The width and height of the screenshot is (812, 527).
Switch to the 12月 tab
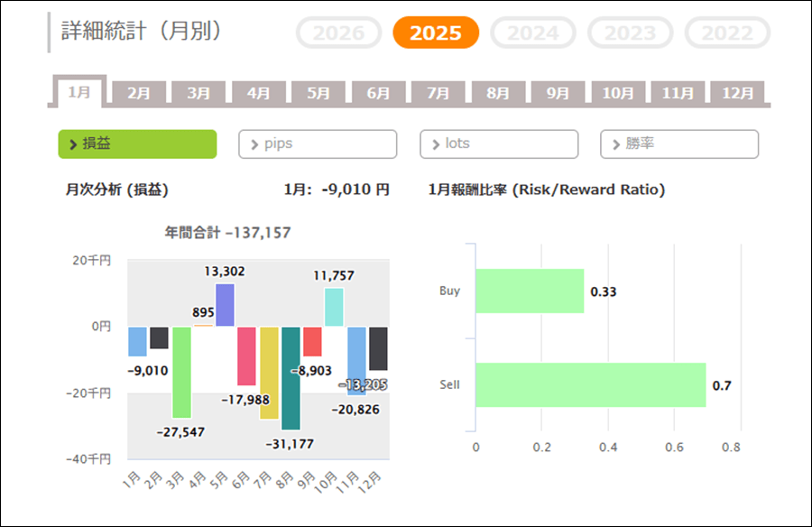coord(737,93)
